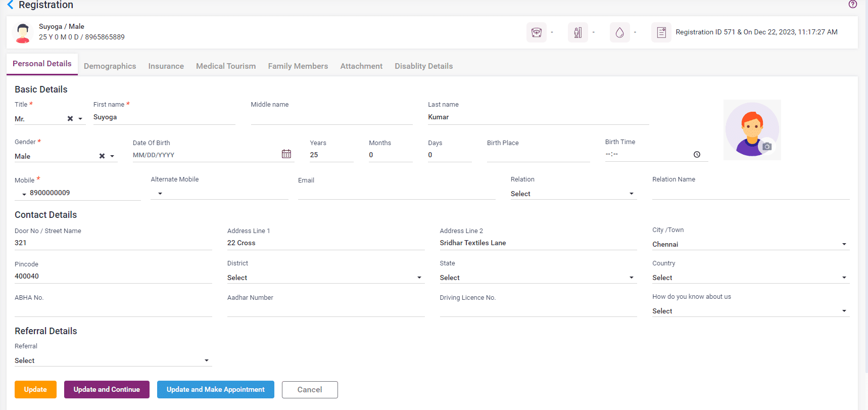Click the registration document icon
Viewport: 868px width, 410px height.
661,32
